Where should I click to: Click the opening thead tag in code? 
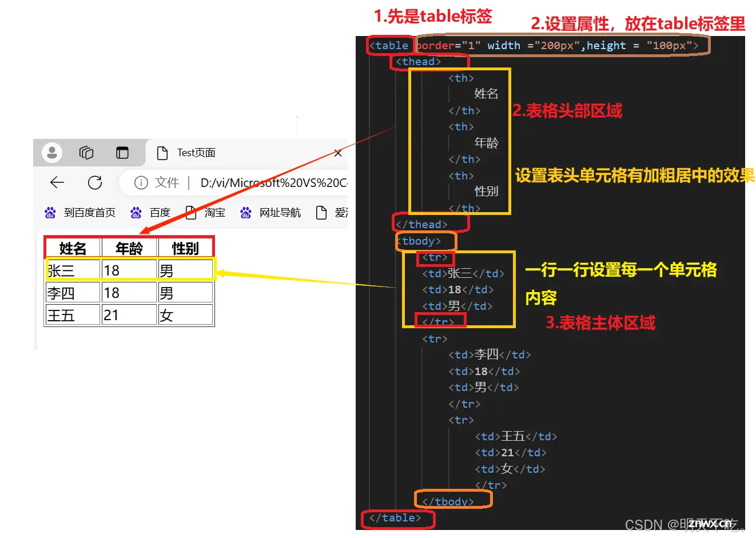tap(418, 62)
